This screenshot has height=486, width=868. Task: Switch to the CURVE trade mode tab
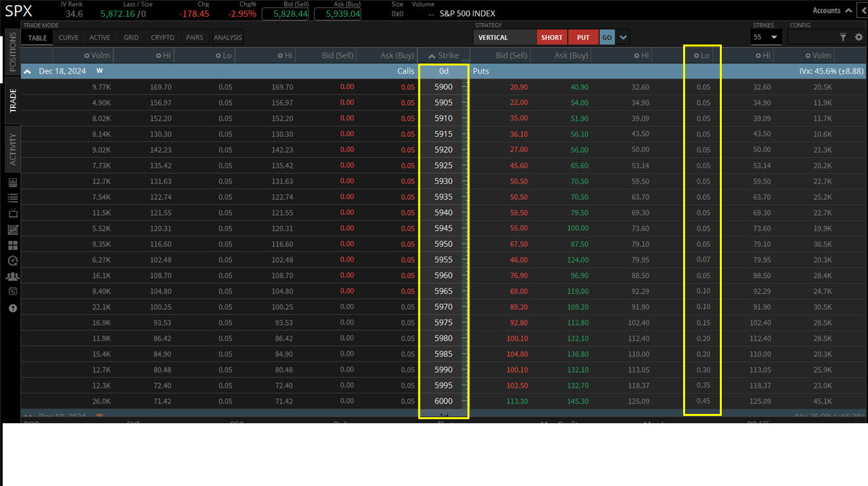(69, 37)
